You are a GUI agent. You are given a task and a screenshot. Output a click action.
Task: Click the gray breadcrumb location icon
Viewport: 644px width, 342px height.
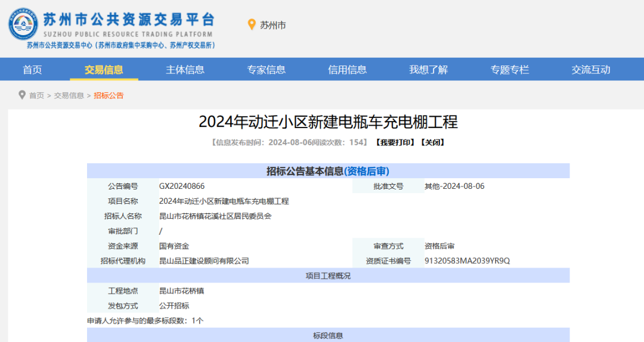coord(22,95)
